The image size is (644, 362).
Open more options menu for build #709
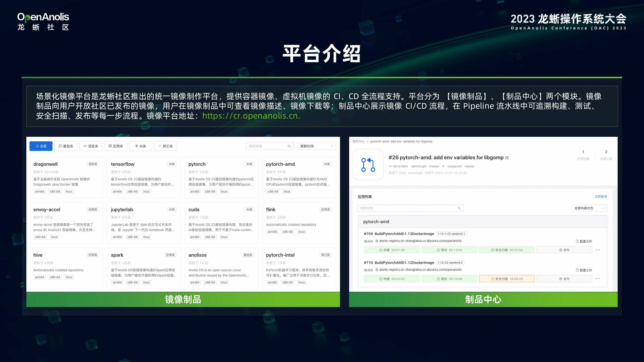coord(598,250)
